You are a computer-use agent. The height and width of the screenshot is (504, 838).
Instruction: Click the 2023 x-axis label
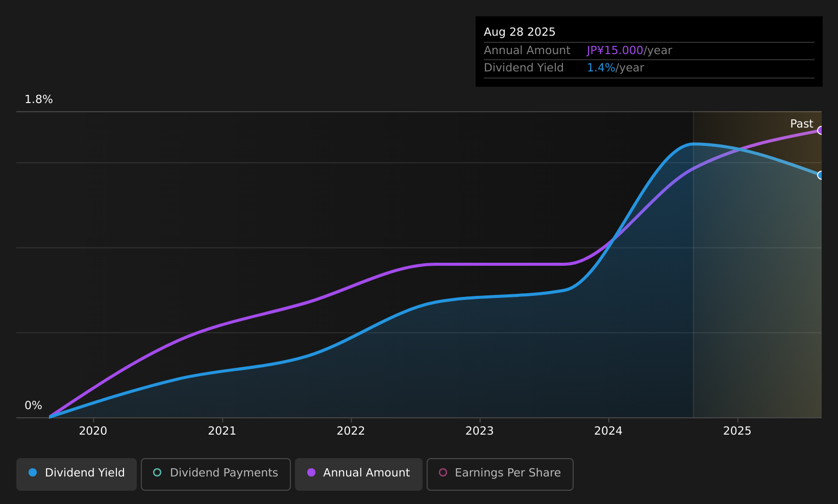(x=480, y=431)
